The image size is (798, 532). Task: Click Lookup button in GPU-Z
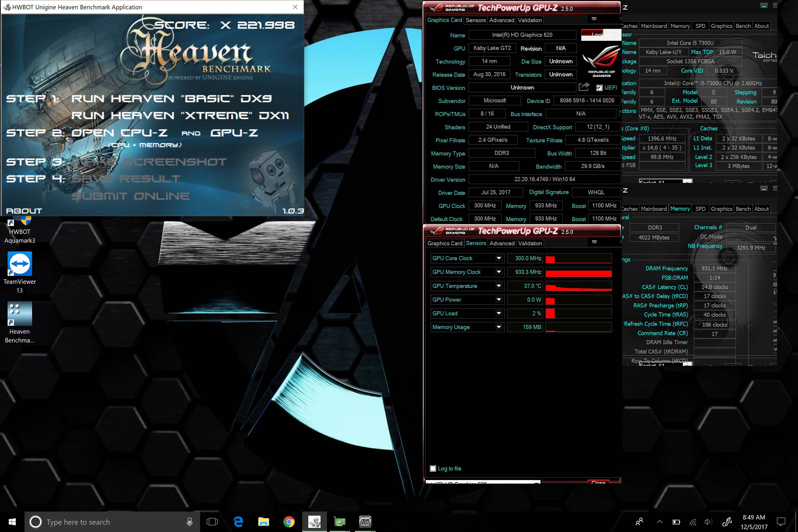[601, 35]
